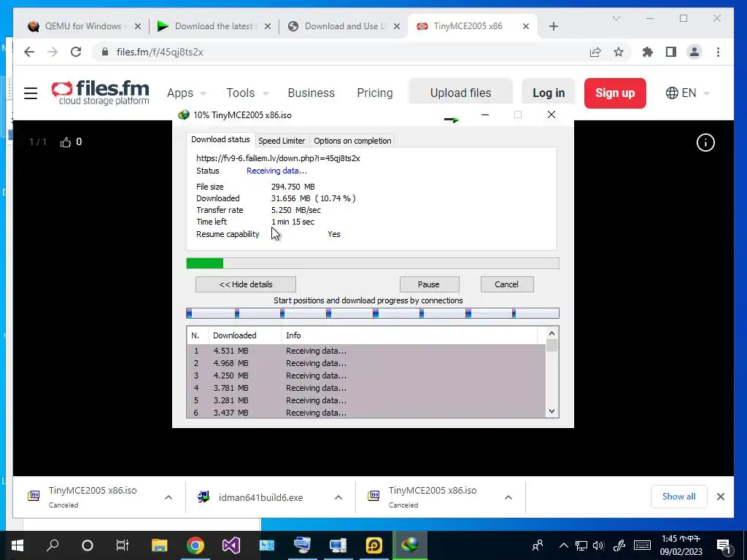Cancel the download
Viewport: 747px width, 560px height.
507,284
